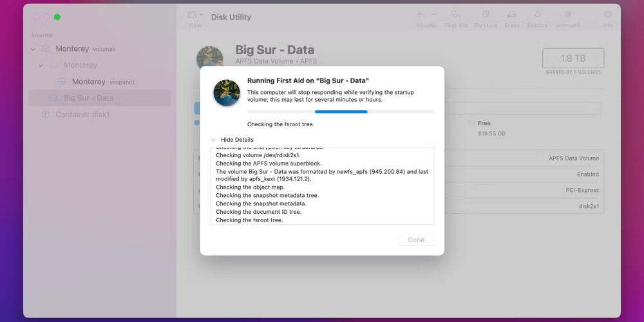The height and width of the screenshot is (322, 644).
Task: Collapse the nested Monterey volume chevron
Action: pos(41,66)
